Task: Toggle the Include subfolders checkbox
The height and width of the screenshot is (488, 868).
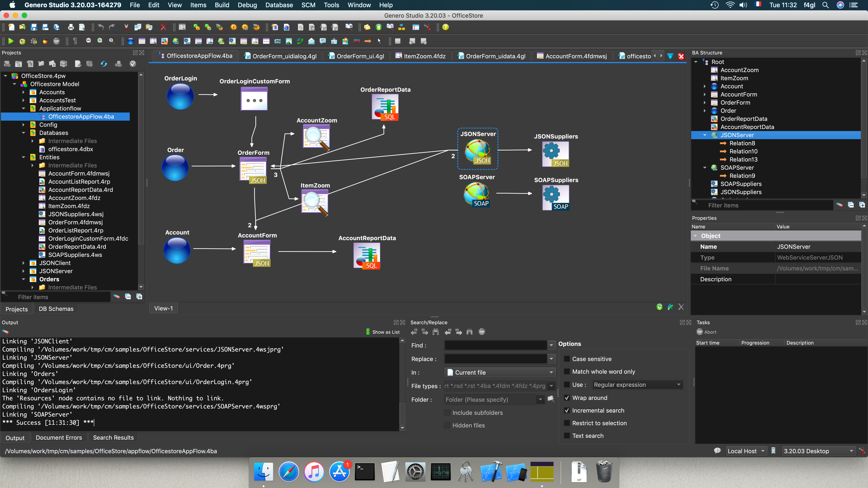Action: 447,413
